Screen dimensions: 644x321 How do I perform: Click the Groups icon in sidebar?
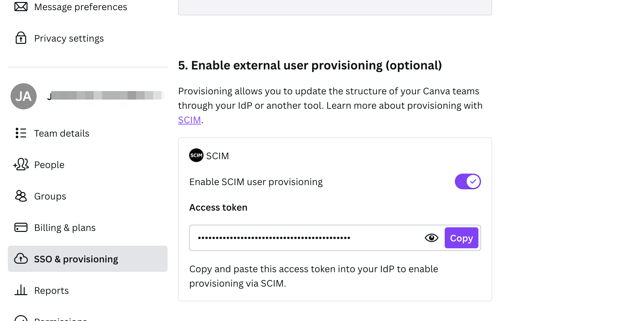pyautogui.click(x=21, y=196)
